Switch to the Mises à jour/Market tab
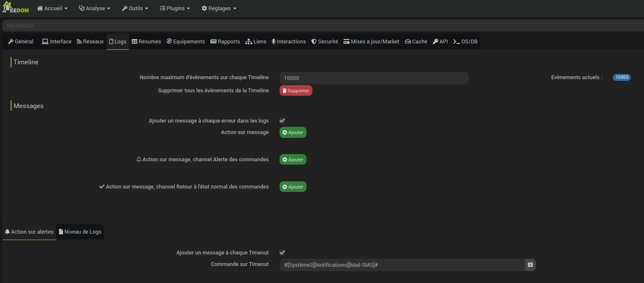Screen dimensions: 644x283 (x=371, y=42)
